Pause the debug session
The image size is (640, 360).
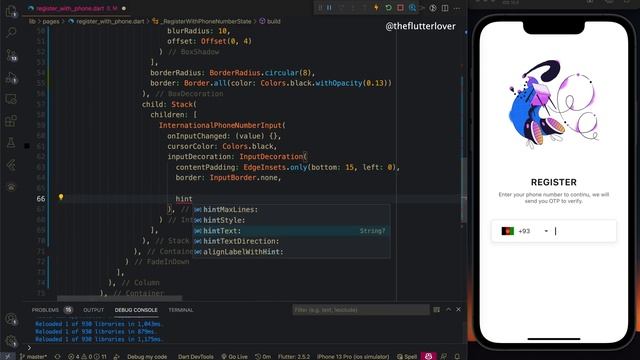(329, 8)
